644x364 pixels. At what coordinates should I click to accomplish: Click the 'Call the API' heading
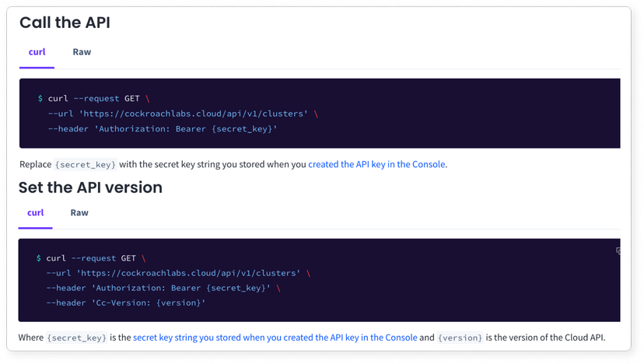click(65, 23)
